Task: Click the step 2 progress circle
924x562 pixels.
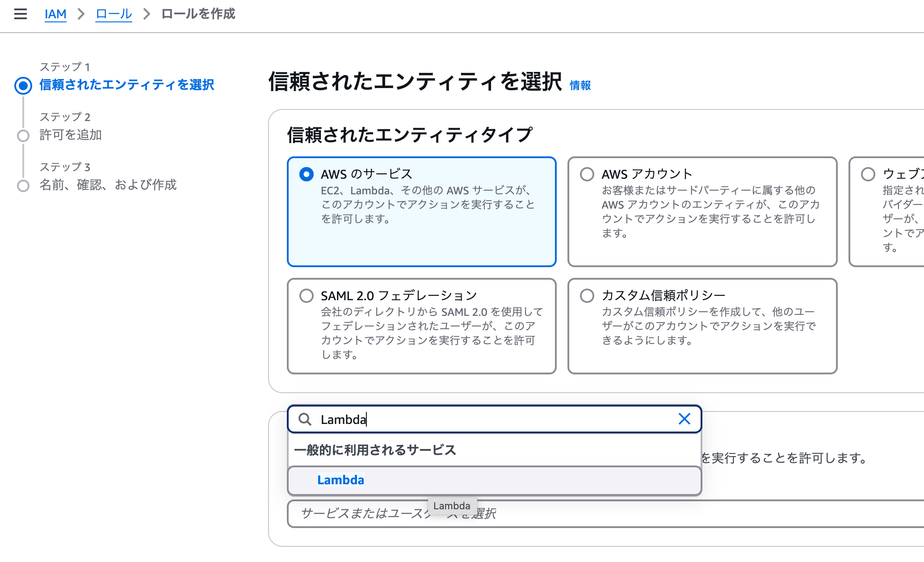Action: tap(22, 135)
